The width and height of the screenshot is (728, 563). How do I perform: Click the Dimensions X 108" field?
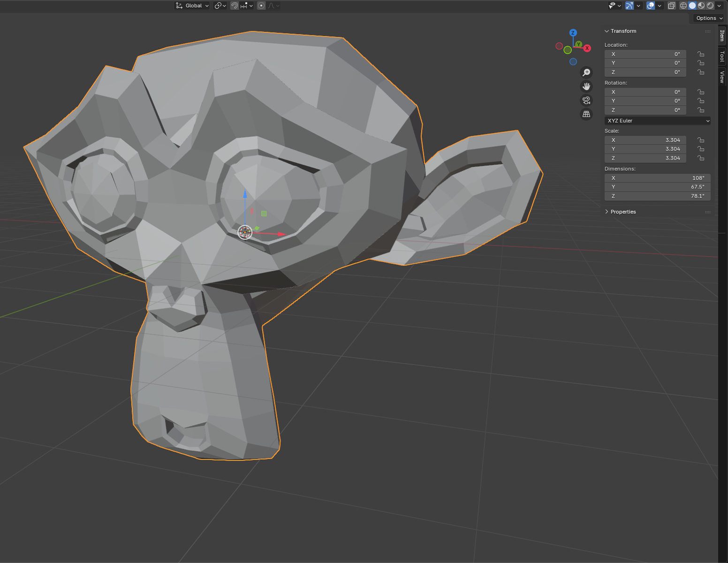658,178
